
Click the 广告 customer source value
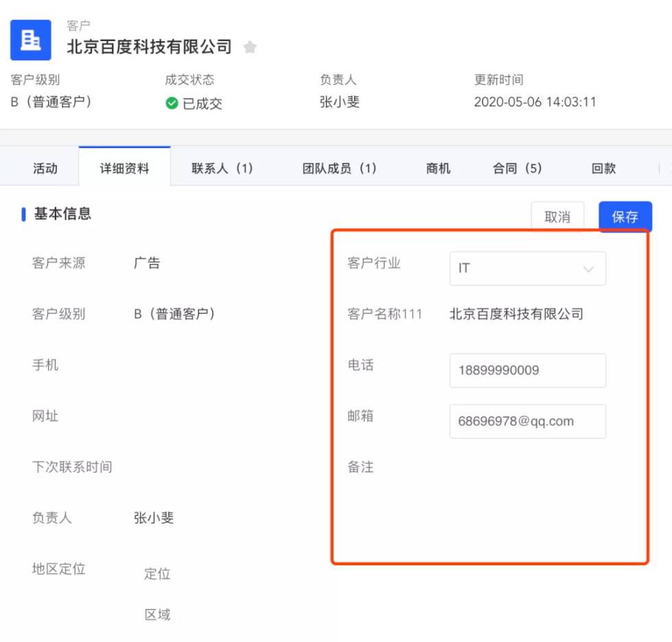click(147, 263)
